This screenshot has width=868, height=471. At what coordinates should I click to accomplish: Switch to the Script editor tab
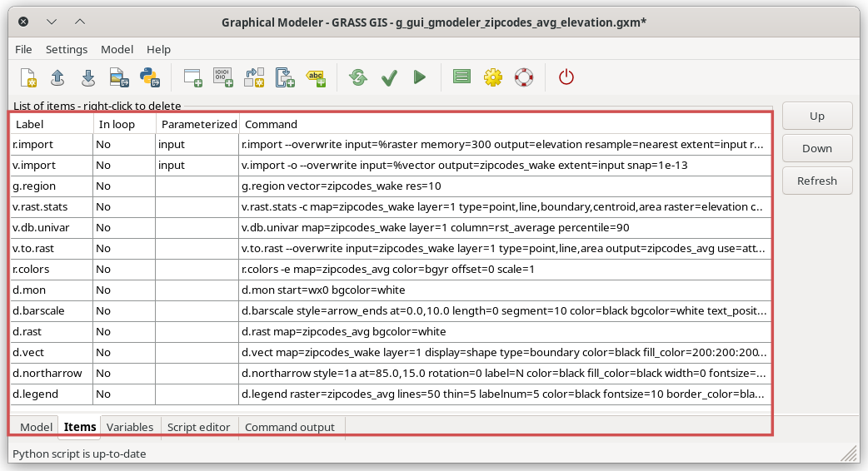[x=198, y=427]
